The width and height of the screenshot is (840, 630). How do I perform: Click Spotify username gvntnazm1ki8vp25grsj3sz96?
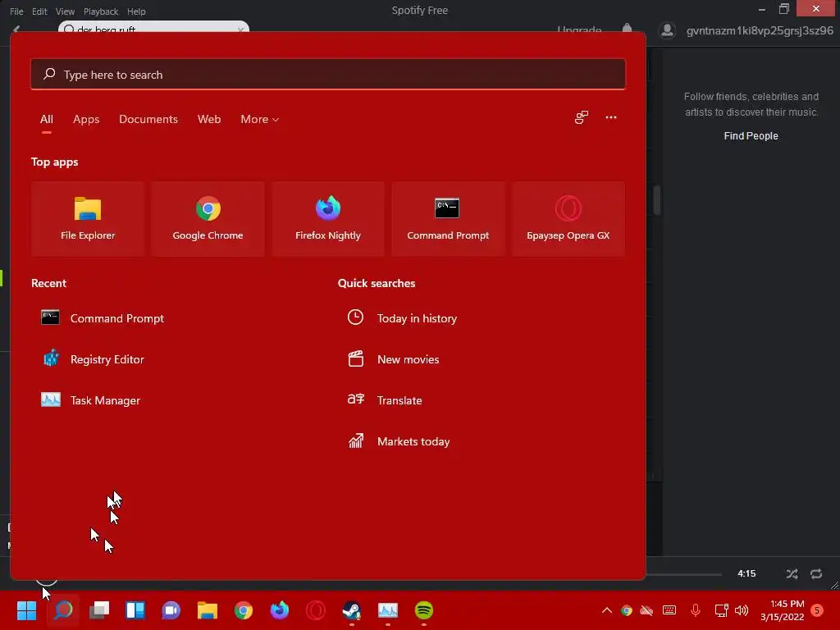(x=760, y=30)
